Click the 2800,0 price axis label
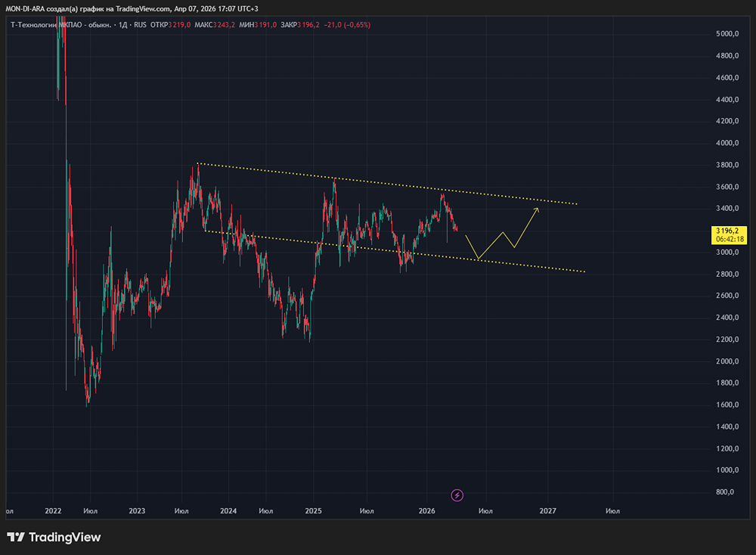The width and height of the screenshot is (756, 555). [x=727, y=274]
